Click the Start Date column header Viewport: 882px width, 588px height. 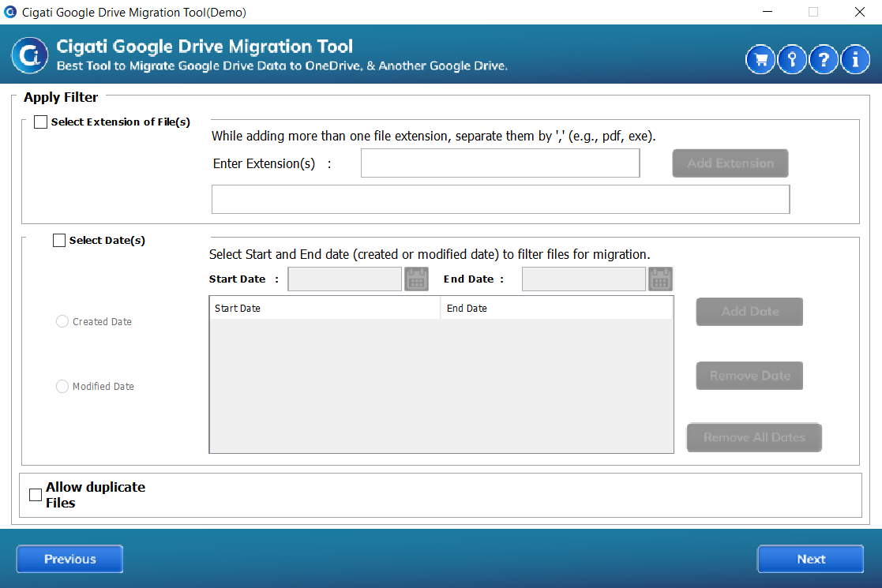point(325,308)
